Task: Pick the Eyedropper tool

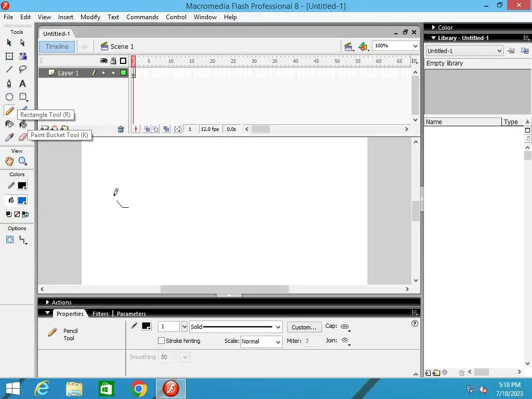Action: pyautogui.click(x=9, y=137)
